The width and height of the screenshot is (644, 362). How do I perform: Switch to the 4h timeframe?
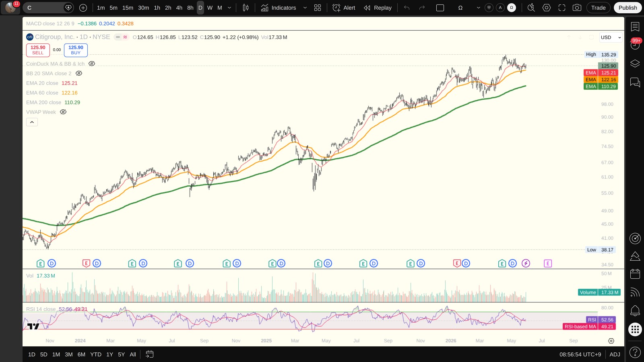[179, 8]
